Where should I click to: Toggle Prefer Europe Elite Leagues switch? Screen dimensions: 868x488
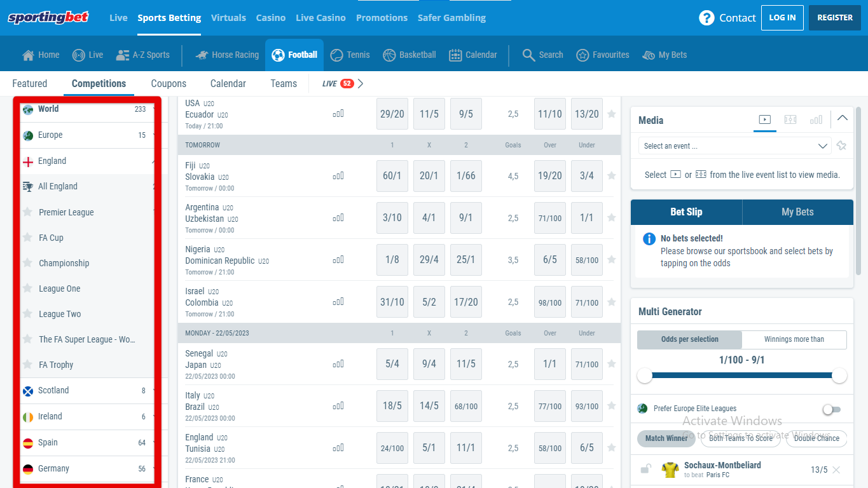point(832,409)
